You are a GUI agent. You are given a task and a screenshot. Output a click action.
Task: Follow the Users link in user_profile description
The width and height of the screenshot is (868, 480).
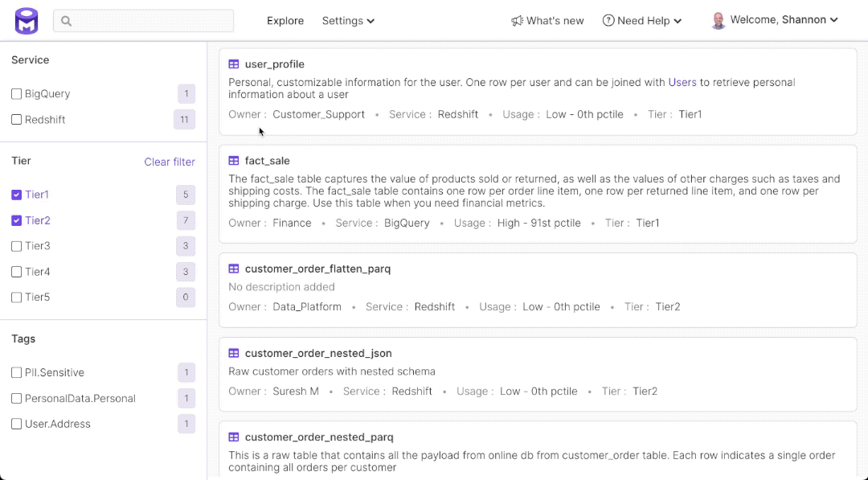(682, 82)
